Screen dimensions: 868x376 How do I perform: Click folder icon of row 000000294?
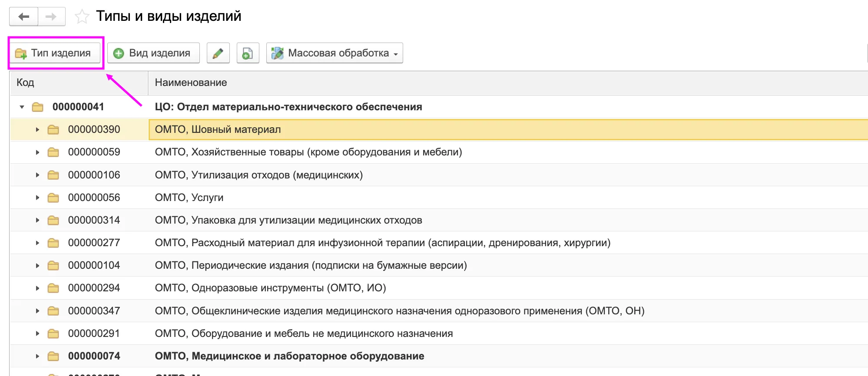(x=53, y=288)
